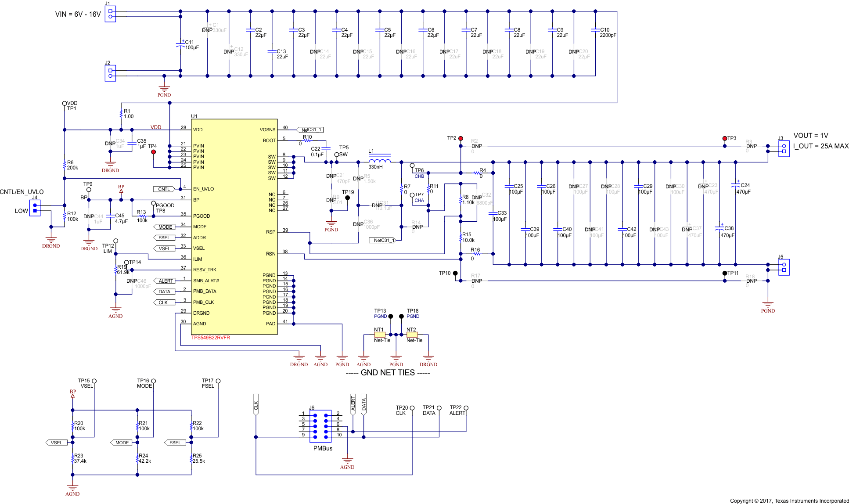Screen dimensions: 849x504
Task: Click the 'VIN = 6V - 16V' label
Action: coord(78,14)
